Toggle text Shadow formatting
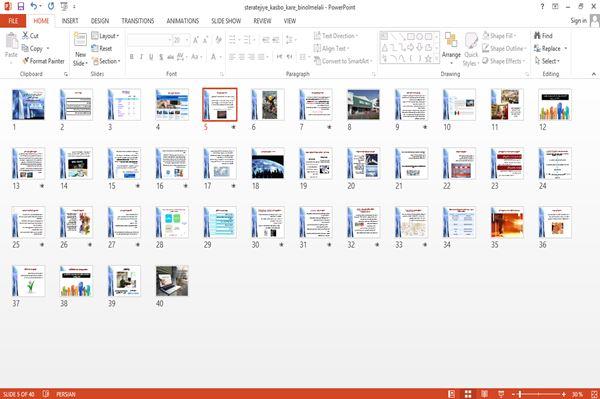 pyautogui.click(x=161, y=57)
